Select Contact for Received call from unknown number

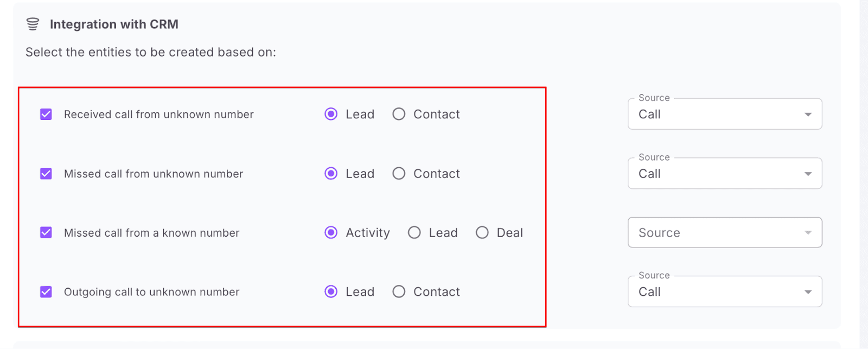click(x=399, y=115)
